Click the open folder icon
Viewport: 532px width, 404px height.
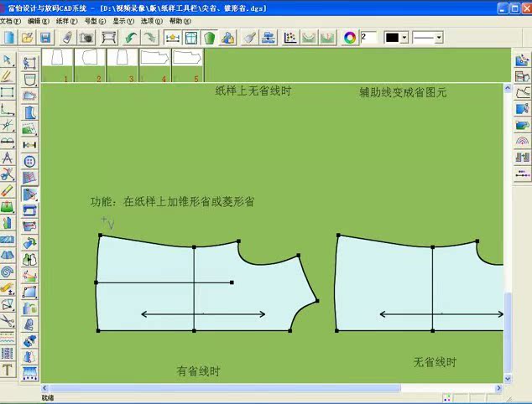(27, 38)
